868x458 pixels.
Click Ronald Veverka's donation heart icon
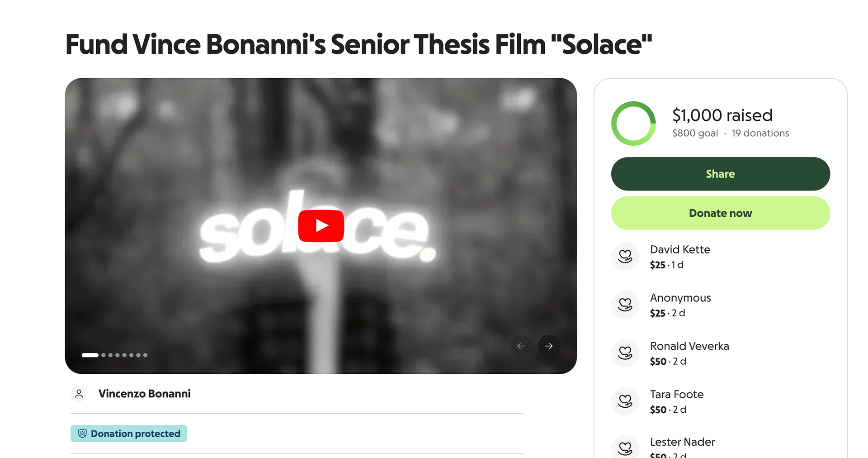pyautogui.click(x=625, y=353)
